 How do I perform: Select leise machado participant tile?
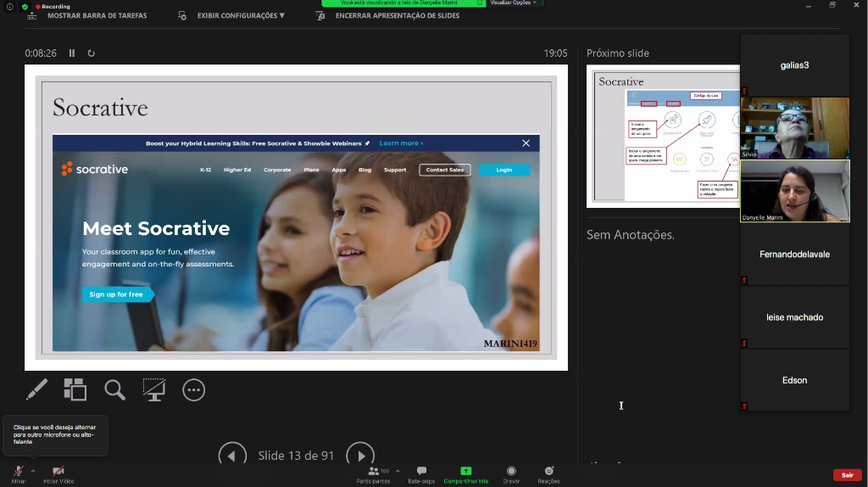click(795, 317)
